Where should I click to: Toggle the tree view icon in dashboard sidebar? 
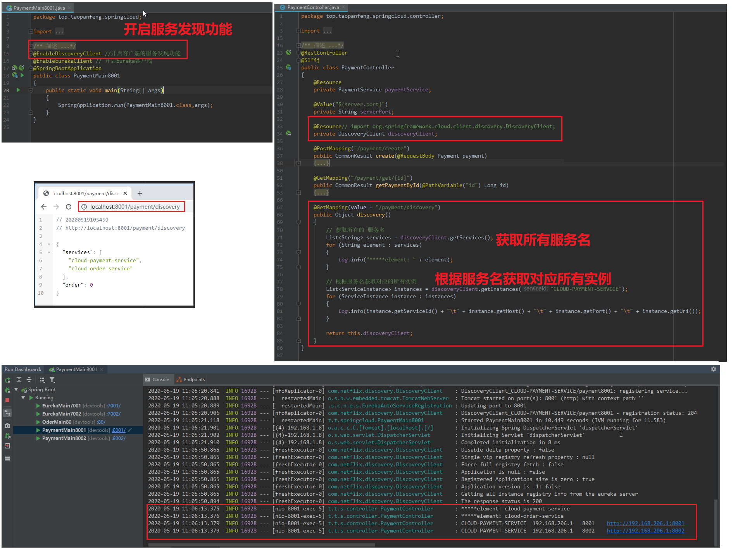click(7, 413)
